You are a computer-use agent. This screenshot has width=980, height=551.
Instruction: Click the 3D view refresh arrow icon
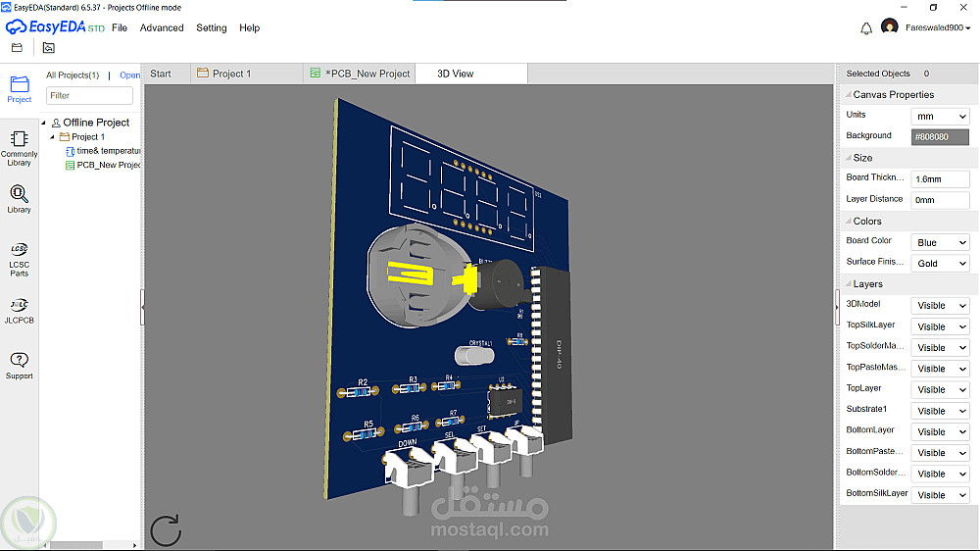coord(166,530)
